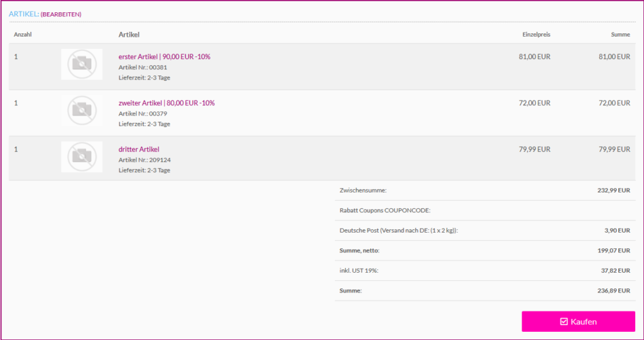Click the final Summe: label in the totals
Screen dimensions: 644x340
[351, 291]
